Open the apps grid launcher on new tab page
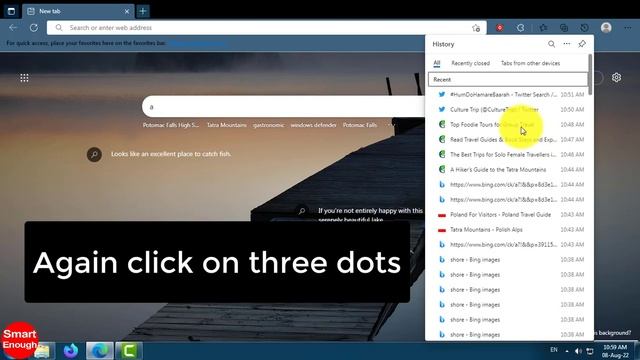This screenshot has width=640, height=360. click(24, 78)
